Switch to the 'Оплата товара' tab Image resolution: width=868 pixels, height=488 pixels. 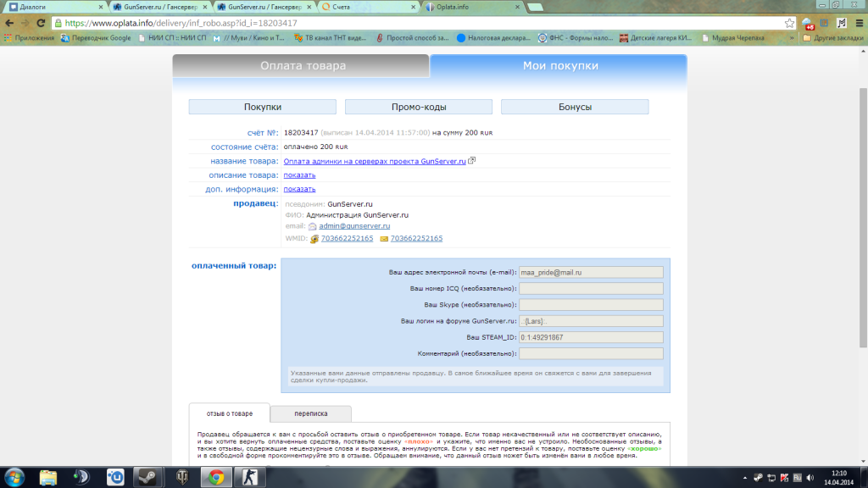coord(302,66)
